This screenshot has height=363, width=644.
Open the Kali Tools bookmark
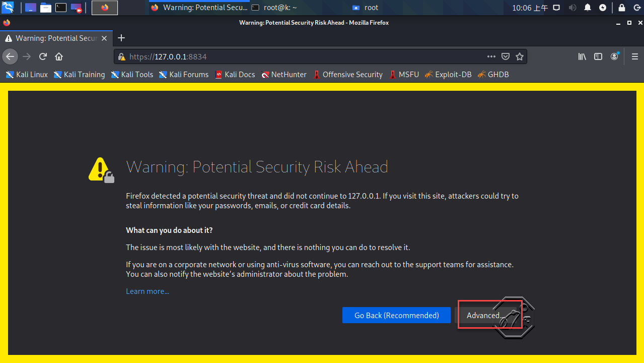132,75
